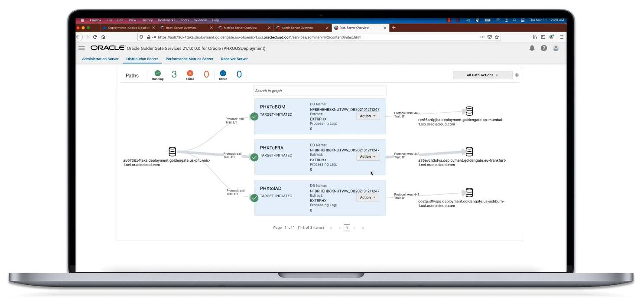Click the green check icon for PHXToFRA

coord(254,157)
